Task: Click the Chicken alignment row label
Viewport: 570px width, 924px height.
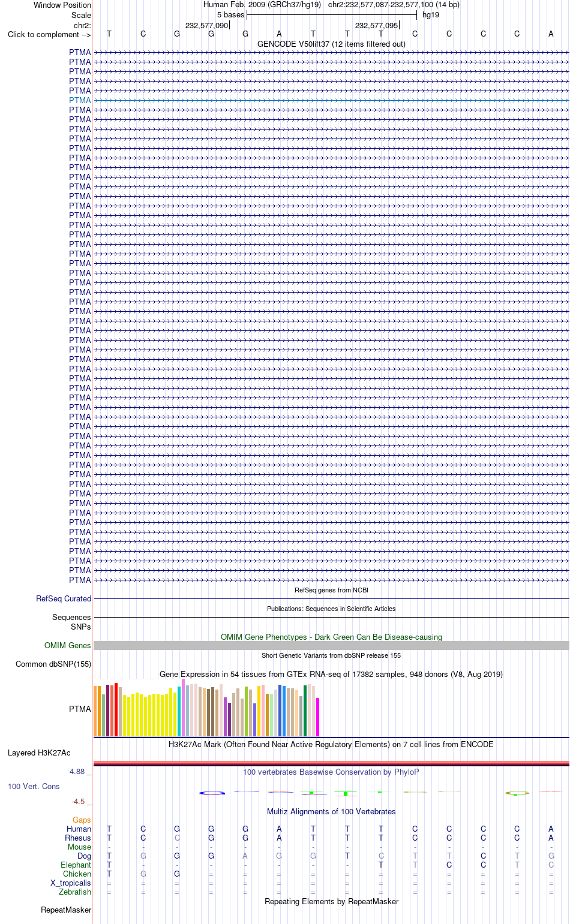Action: pos(77,874)
